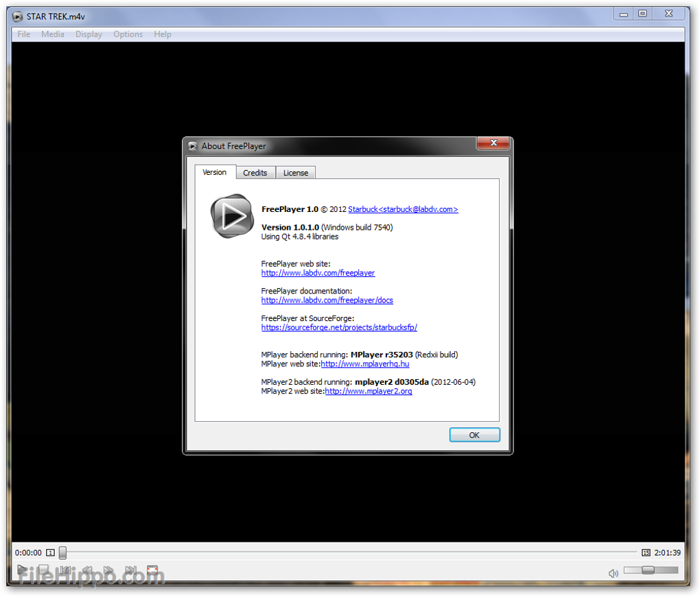Click the About dialog title bar icon
The height and width of the screenshot is (596, 700).
pos(192,146)
